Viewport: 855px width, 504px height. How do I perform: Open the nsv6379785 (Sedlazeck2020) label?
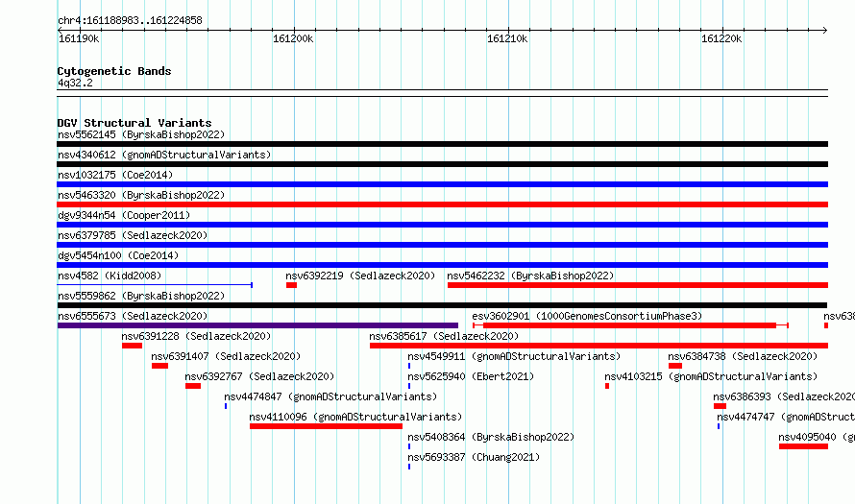pyautogui.click(x=133, y=235)
